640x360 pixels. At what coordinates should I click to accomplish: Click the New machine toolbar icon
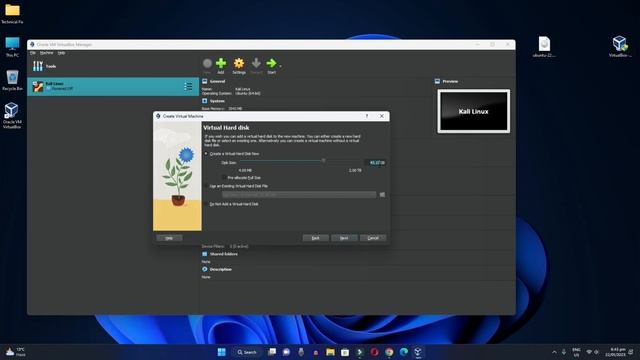point(207,63)
